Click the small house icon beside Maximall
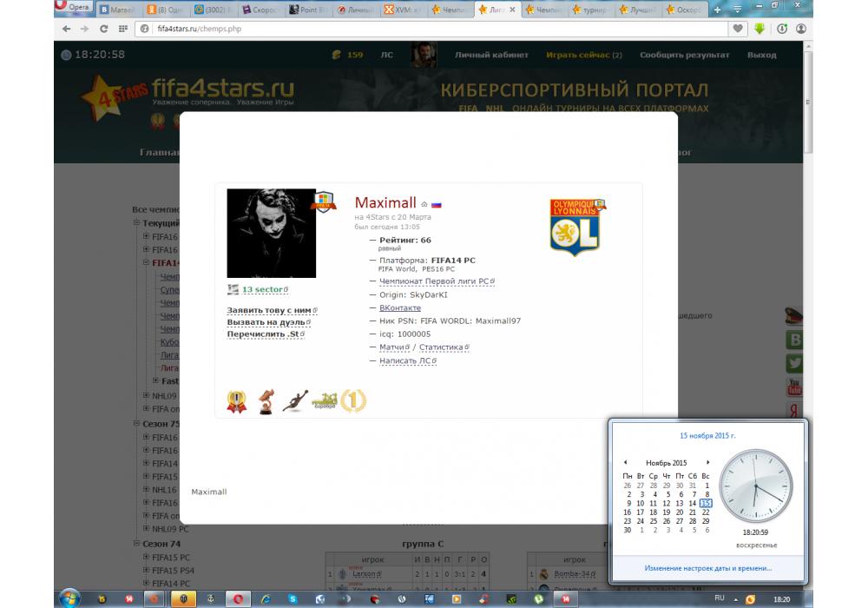The image size is (868, 608). (x=424, y=205)
